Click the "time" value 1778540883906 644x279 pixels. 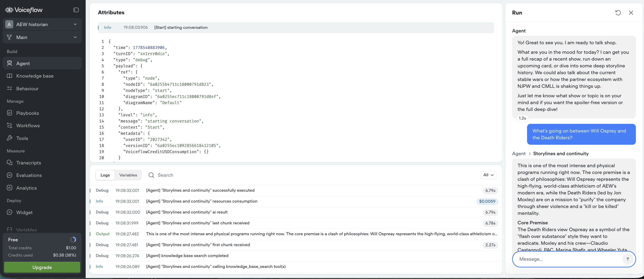click(149, 47)
